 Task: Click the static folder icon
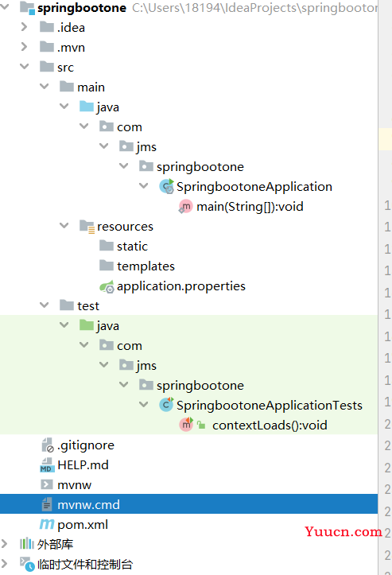tap(107, 245)
